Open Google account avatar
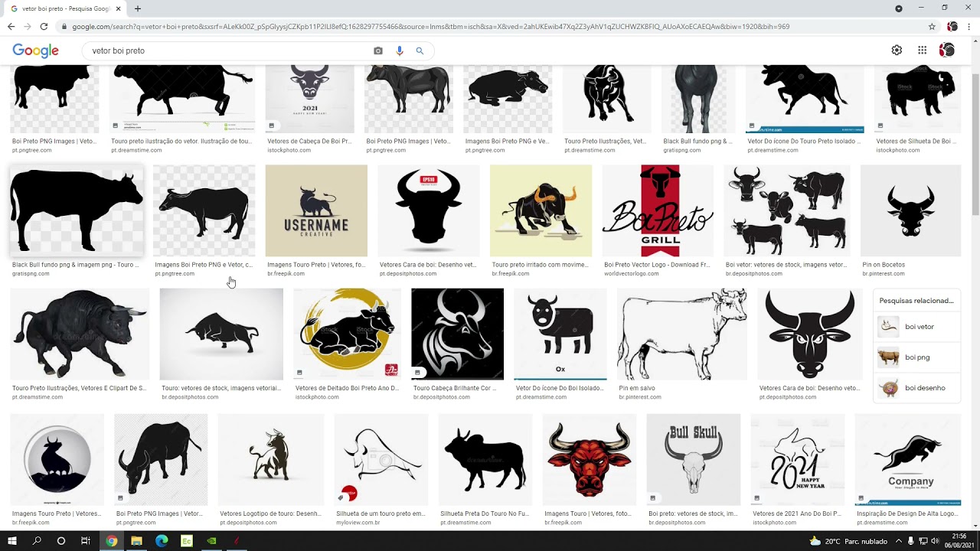Viewport: 980px width, 551px height. point(947,51)
